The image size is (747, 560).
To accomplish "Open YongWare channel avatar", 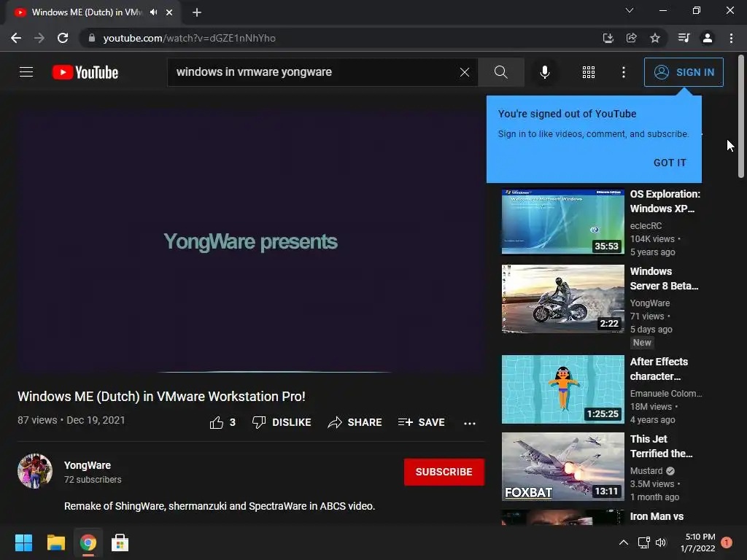I will pos(35,471).
